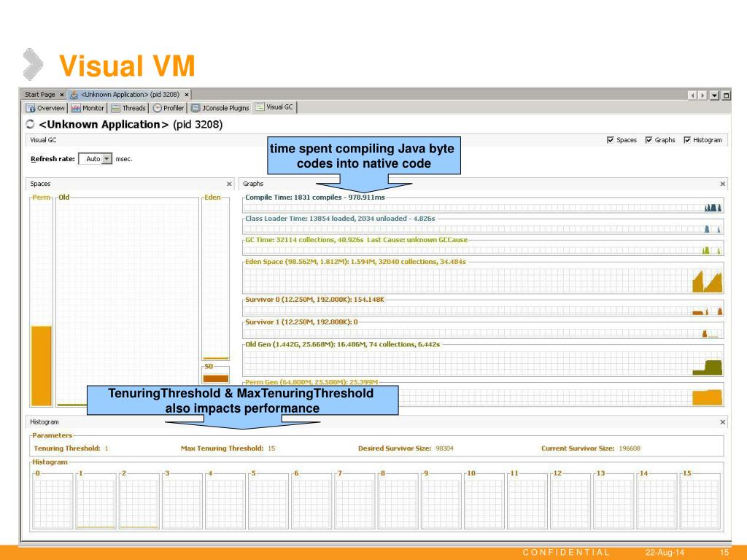Image resolution: width=747 pixels, height=560 pixels.
Task: Close the Start Page tab
Action: (61, 95)
